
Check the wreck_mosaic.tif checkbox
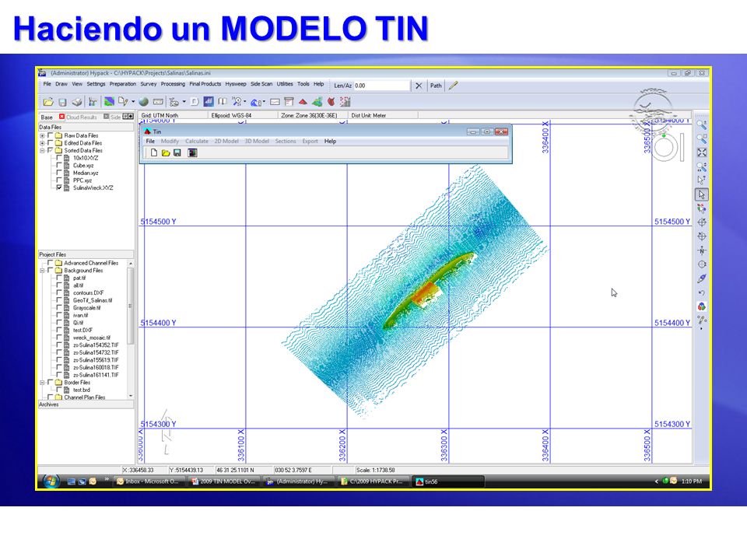tap(59, 338)
